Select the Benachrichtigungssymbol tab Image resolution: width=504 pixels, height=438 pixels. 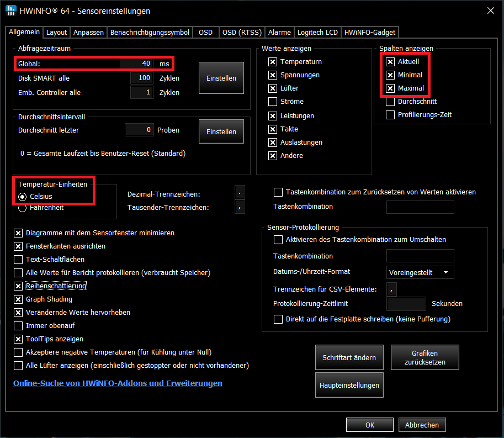[x=150, y=33]
